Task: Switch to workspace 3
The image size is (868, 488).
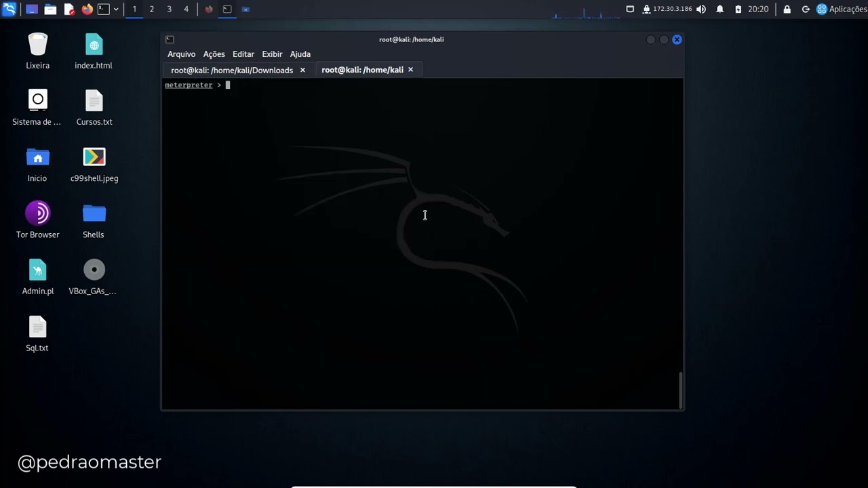Action: [x=169, y=9]
